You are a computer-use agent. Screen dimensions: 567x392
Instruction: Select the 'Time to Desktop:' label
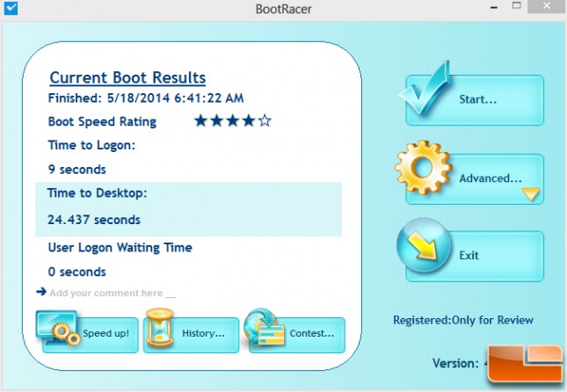point(97,193)
